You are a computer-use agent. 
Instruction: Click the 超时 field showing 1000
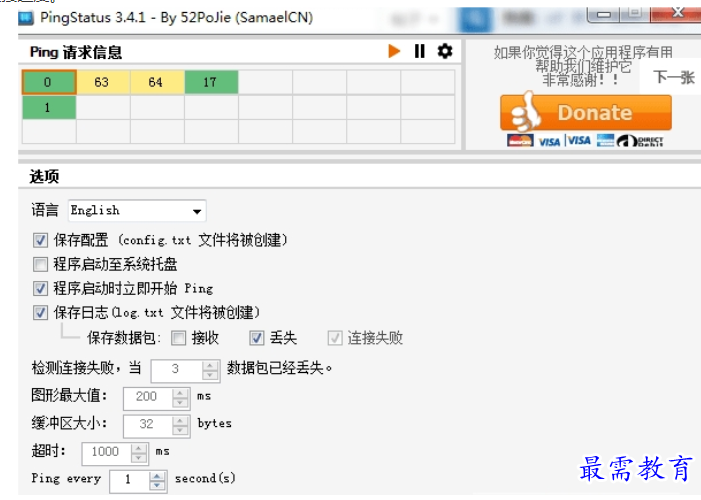106,453
